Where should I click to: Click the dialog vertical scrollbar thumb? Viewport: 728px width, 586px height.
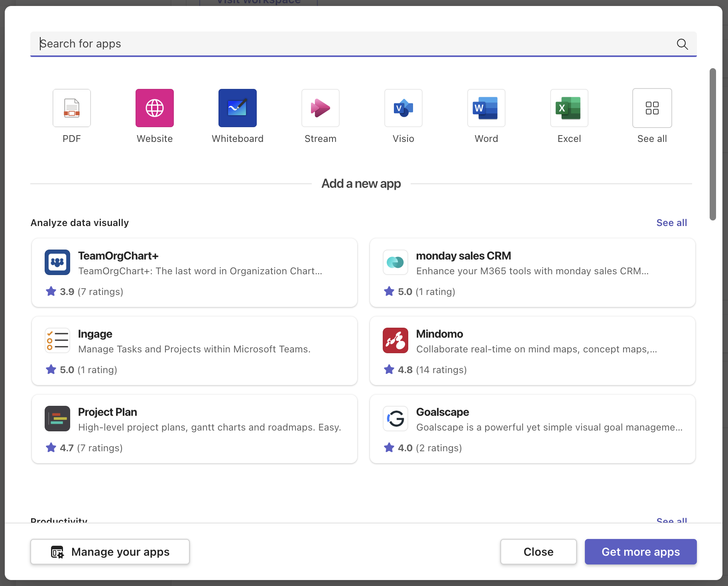[x=713, y=144]
